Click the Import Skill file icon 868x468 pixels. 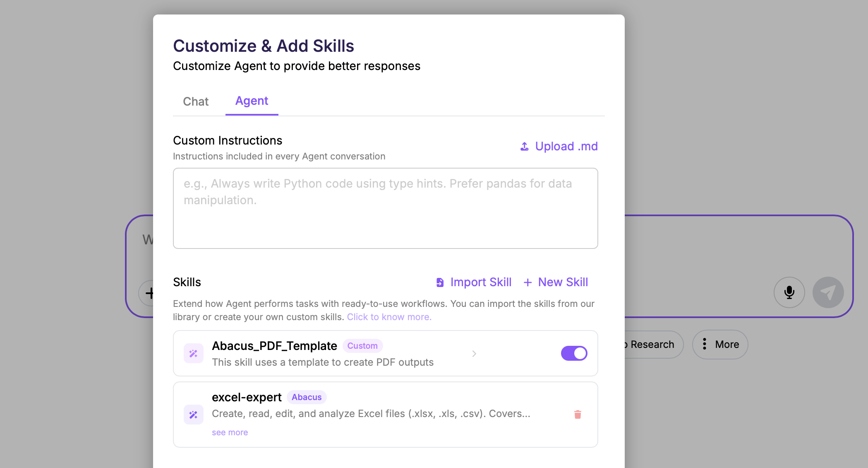click(440, 282)
